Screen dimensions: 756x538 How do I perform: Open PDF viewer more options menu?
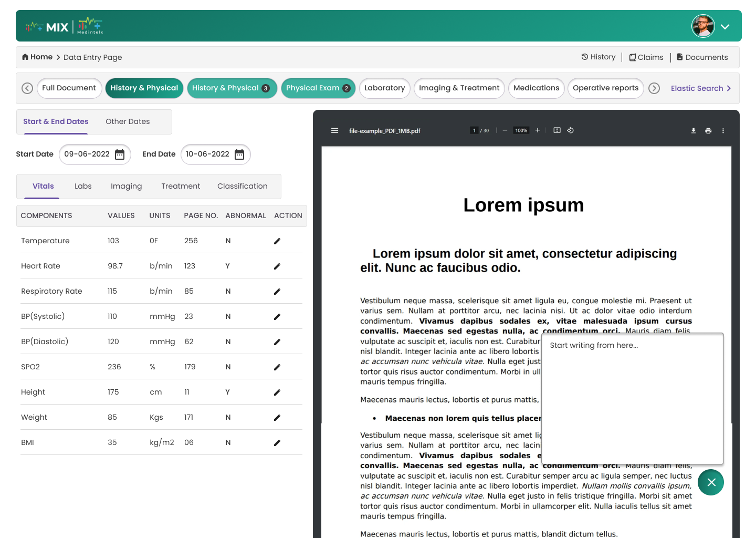[x=723, y=131]
